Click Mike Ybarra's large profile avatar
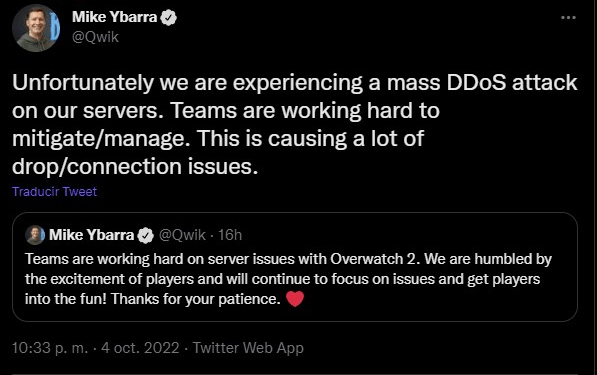Viewport: 597px width, 375px height. [36, 28]
